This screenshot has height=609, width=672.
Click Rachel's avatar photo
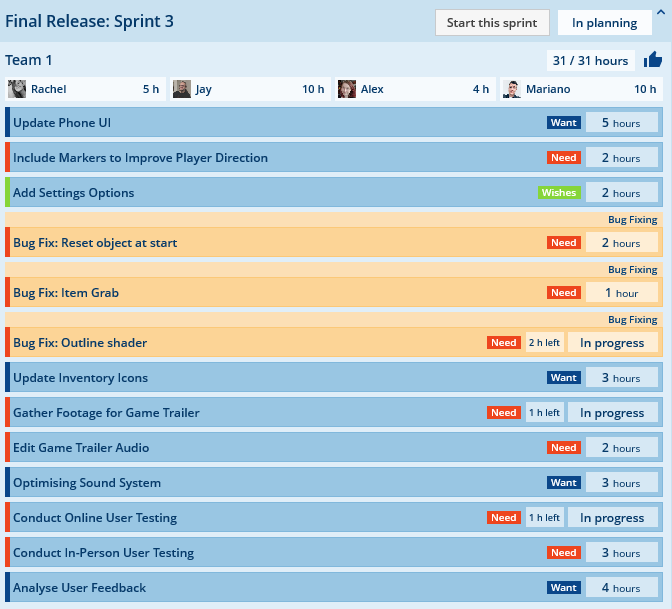click(x=17, y=89)
